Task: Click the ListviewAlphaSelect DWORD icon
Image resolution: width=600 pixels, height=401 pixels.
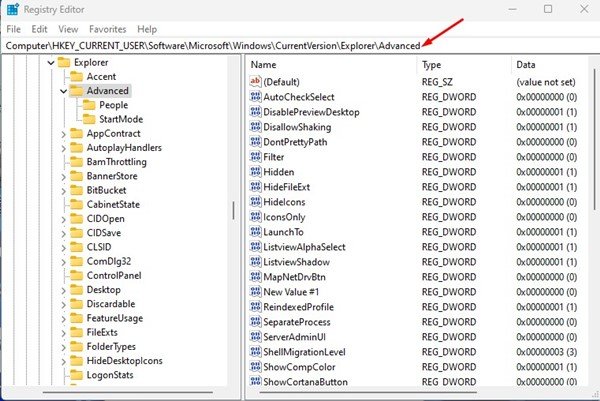Action: point(255,246)
